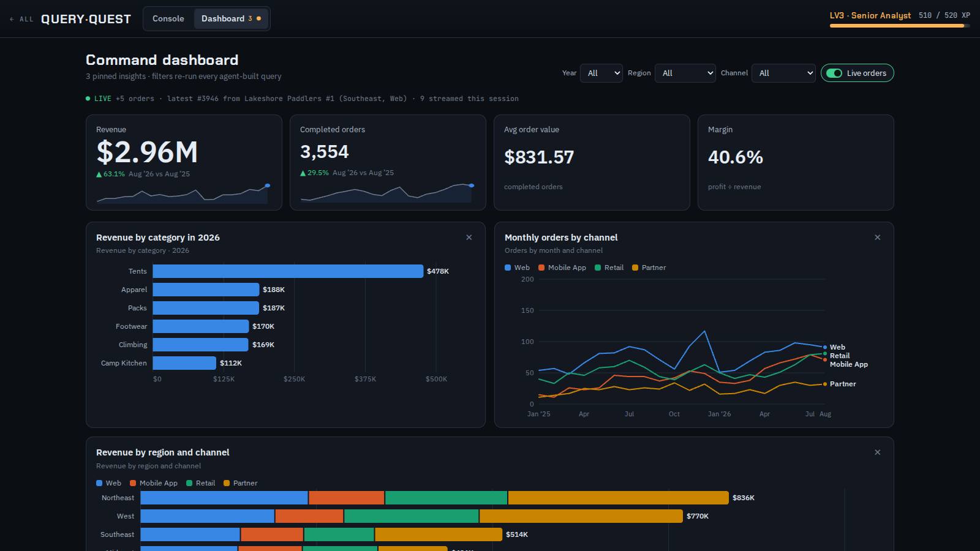The image size is (980, 551).
Task: Toggle the Live orders switch
Action: click(858, 73)
